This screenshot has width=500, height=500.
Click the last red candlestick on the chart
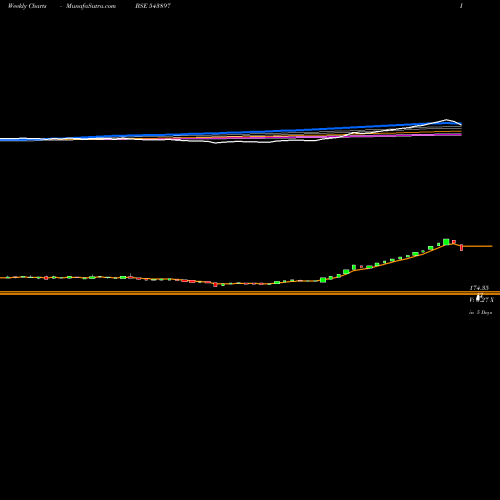462,247
